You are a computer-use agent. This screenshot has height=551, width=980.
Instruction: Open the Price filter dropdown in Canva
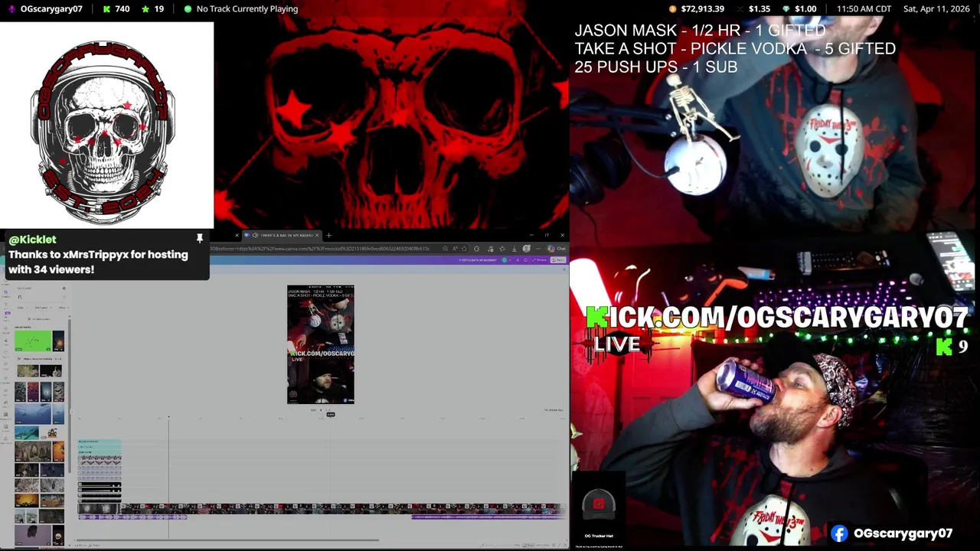coord(63,308)
